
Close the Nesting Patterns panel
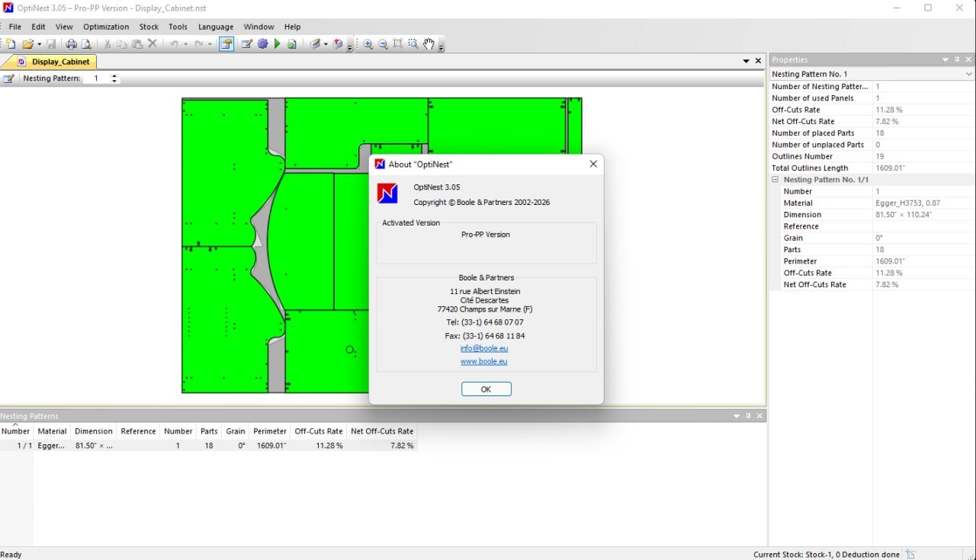(759, 416)
